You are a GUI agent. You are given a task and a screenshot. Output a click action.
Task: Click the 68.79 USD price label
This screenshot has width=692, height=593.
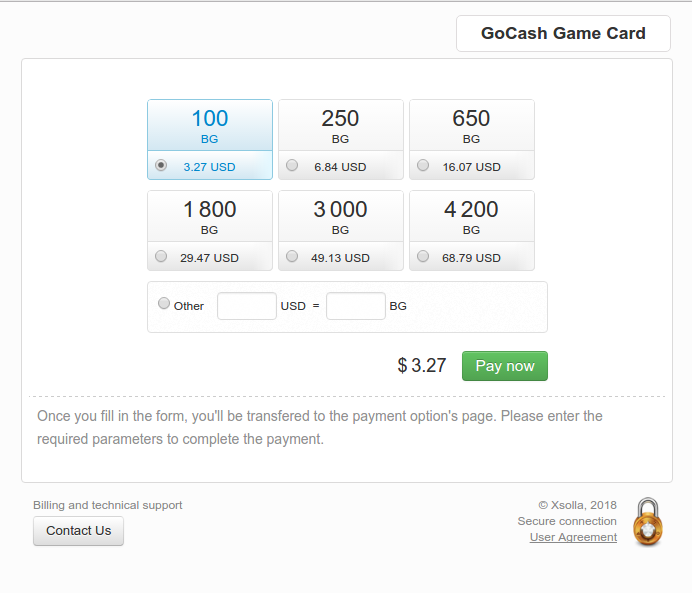[471, 258]
